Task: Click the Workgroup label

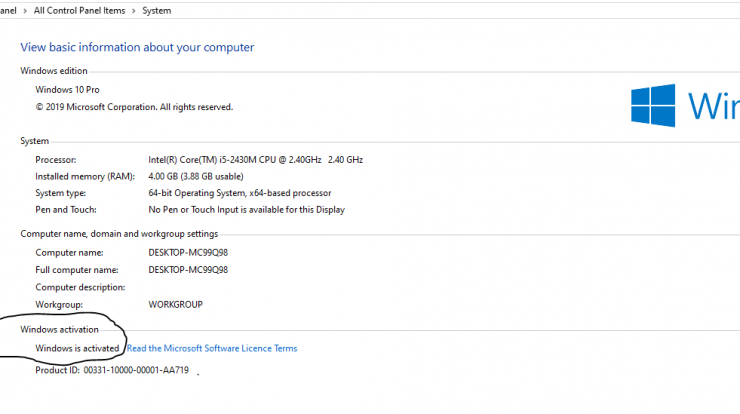Action: 59,305
